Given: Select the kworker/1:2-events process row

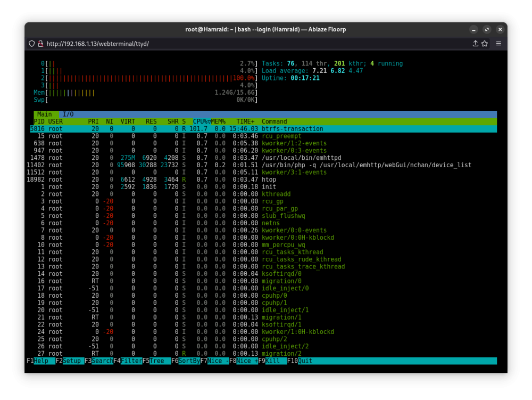Looking at the screenshot, I should pyautogui.click(x=263, y=143).
